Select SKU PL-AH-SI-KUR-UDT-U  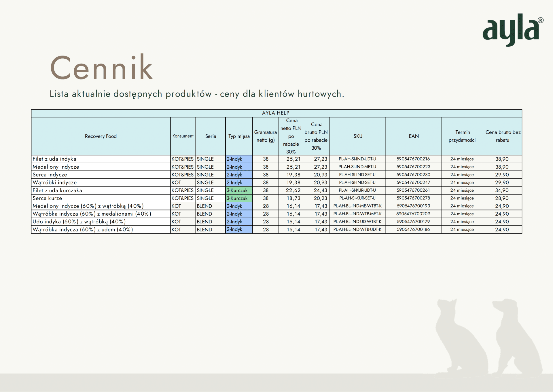click(357, 190)
